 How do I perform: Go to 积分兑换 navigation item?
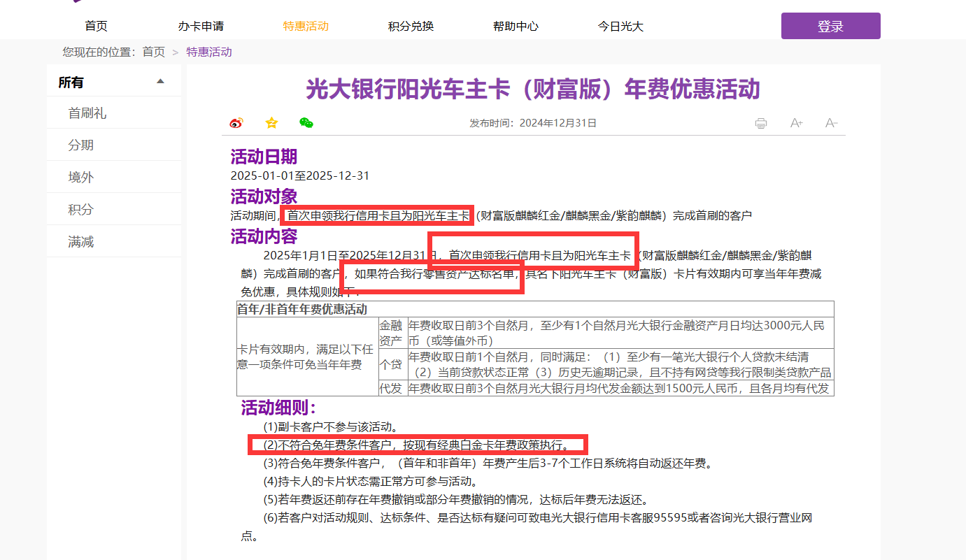(x=411, y=27)
